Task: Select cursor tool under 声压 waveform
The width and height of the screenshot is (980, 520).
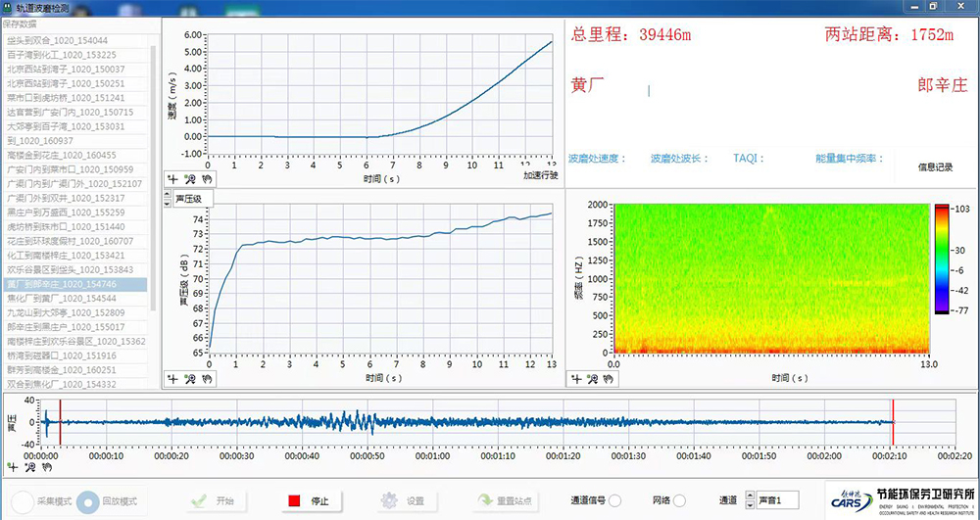Action: click(11, 467)
